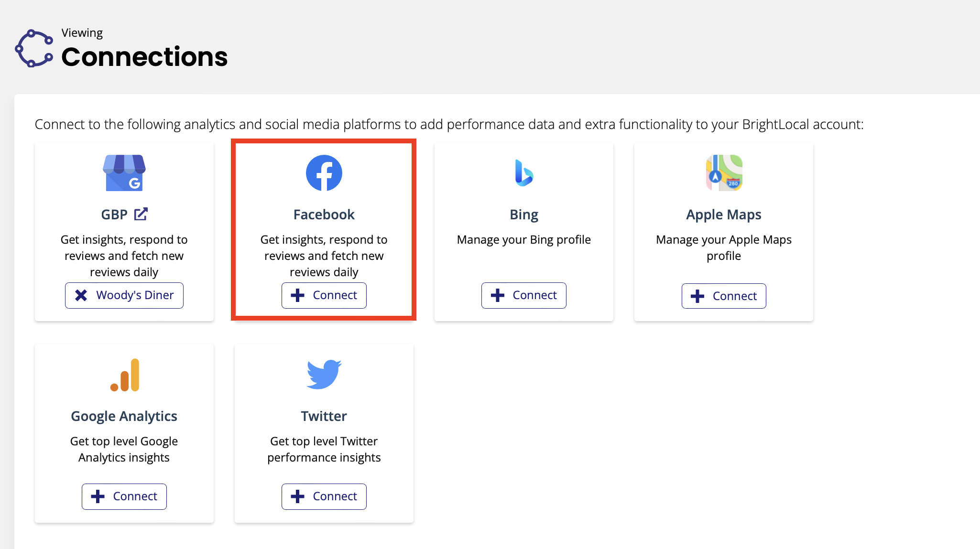Viewport: 980px width, 549px height.
Task: Click 'Get top level Google Analytics insights' text
Action: [124, 449]
